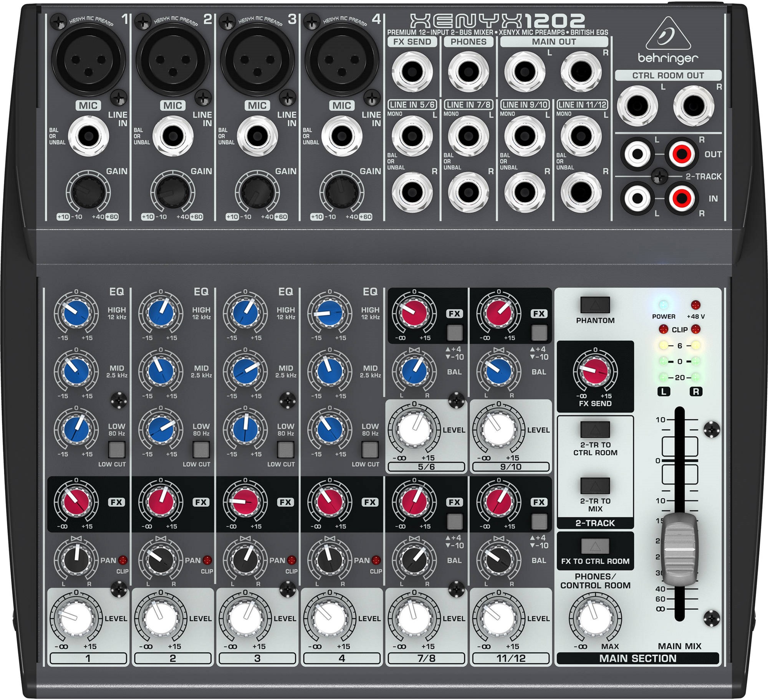This screenshot has height=700, width=768.
Task: Click the CTRL ROOM OUT right jack
Action: [x=694, y=106]
